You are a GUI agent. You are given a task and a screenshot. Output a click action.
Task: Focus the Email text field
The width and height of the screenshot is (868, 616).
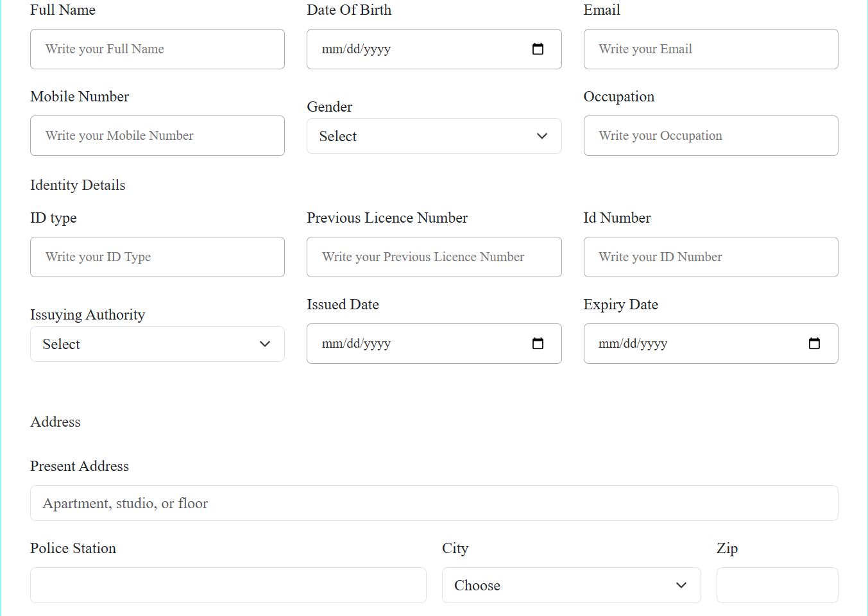tap(710, 49)
